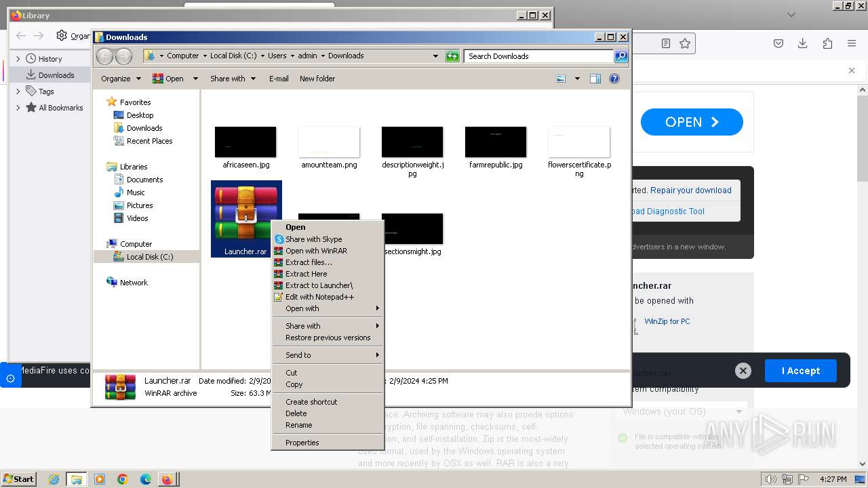The width and height of the screenshot is (868, 488).
Task: Expand History in Firefox Library window
Action: (x=18, y=59)
